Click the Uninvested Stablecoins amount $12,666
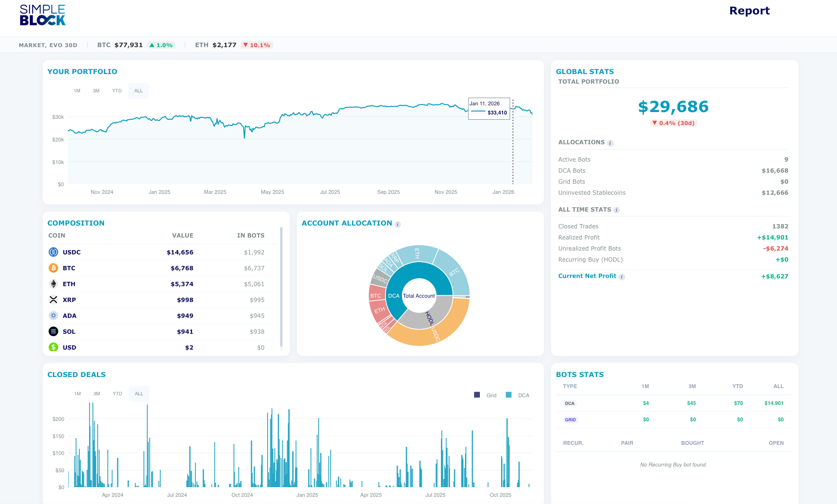Image resolution: width=837 pixels, height=504 pixels. 775,193
